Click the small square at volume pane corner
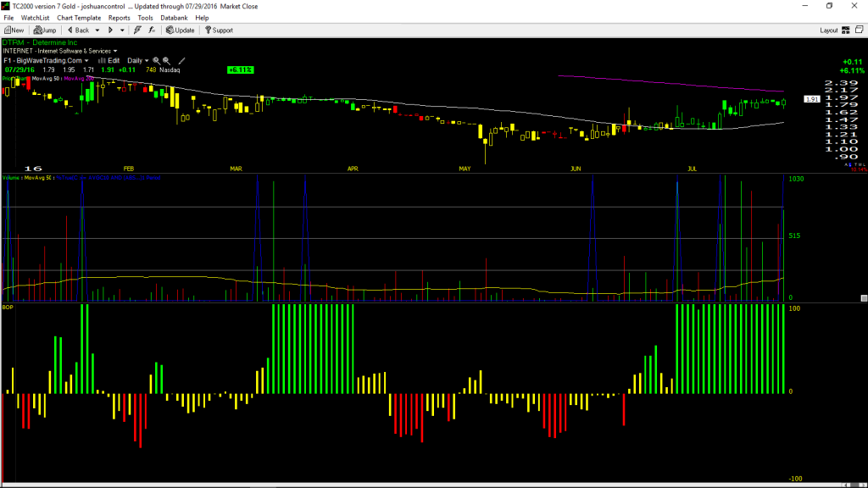 point(864,298)
